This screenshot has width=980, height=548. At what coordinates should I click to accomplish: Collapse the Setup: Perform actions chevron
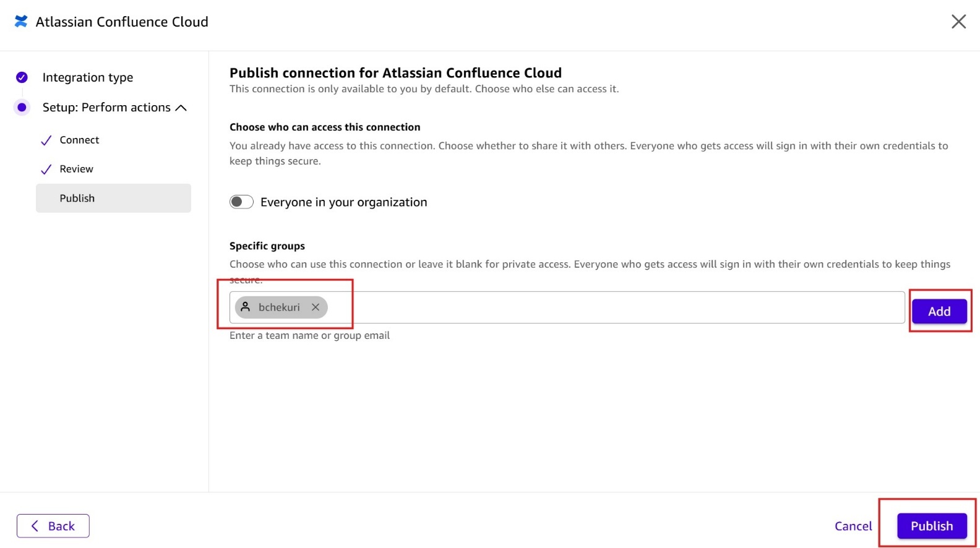click(181, 108)
